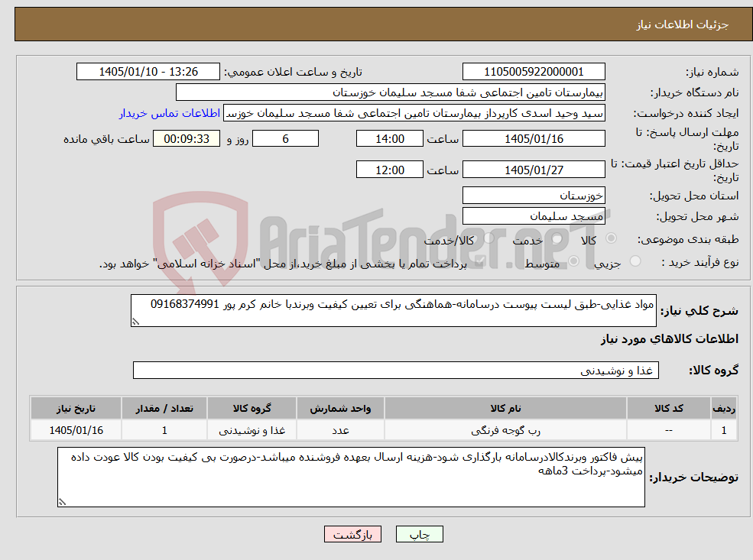Click the نوع فرآیند خرید label

click(700, 262)
